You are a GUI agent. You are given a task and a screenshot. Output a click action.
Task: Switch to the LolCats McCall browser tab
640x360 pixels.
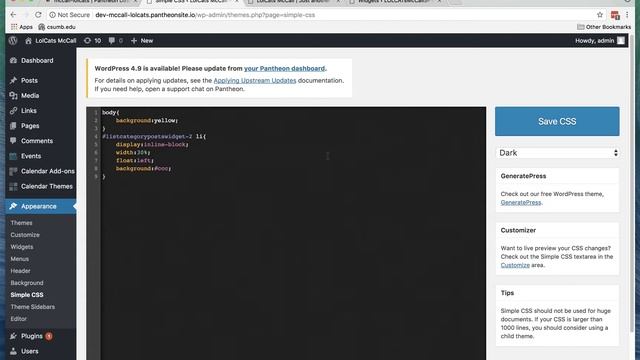pyautogui.click(x=293, y=2)
